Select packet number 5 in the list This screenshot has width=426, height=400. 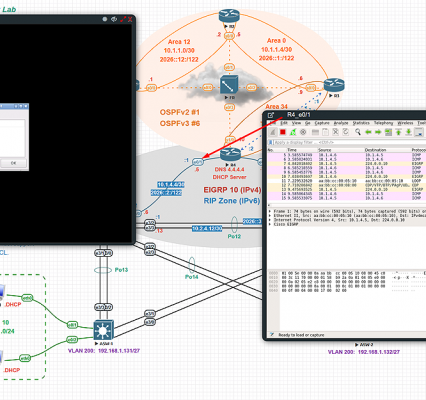(347, 155)
